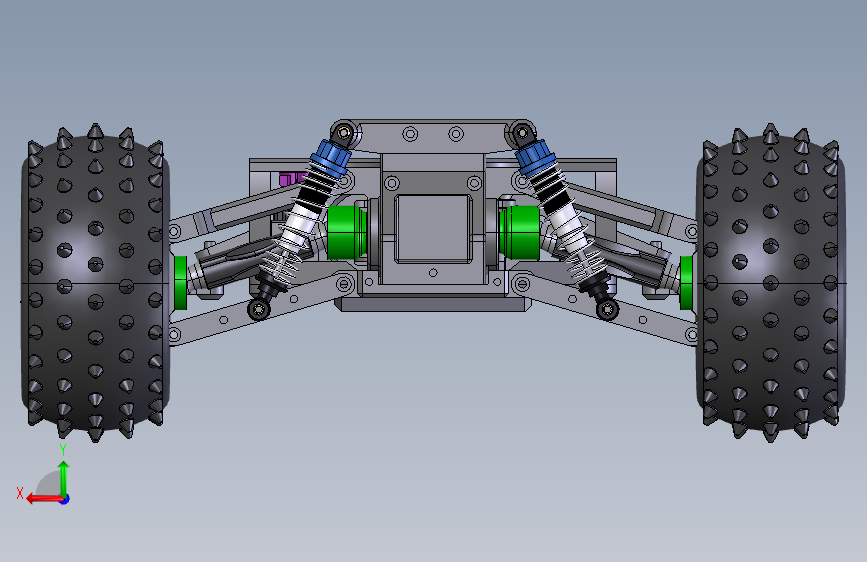Pick the green wheel hub beside the left tire
This screenshot has width=867, height=562.
(x=180, y=282)
